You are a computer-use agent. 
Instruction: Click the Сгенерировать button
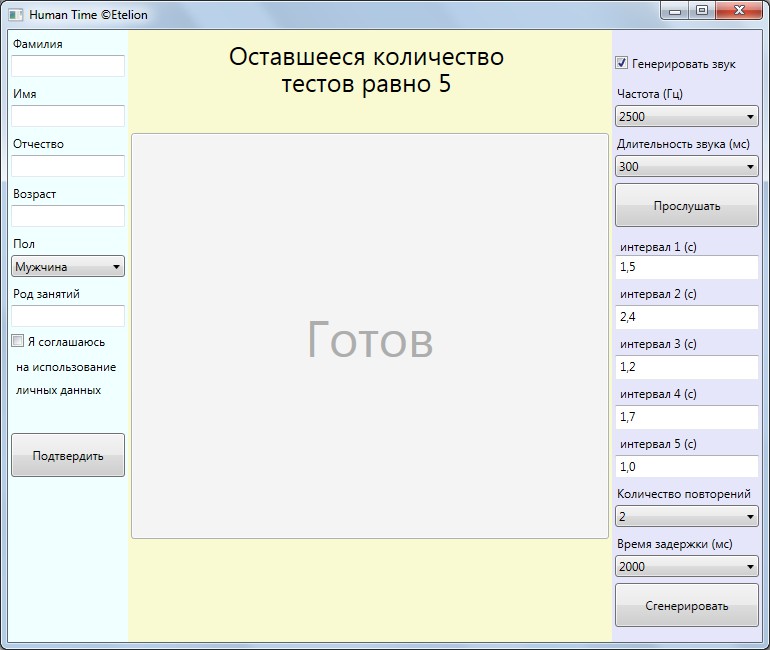[687, 605]
